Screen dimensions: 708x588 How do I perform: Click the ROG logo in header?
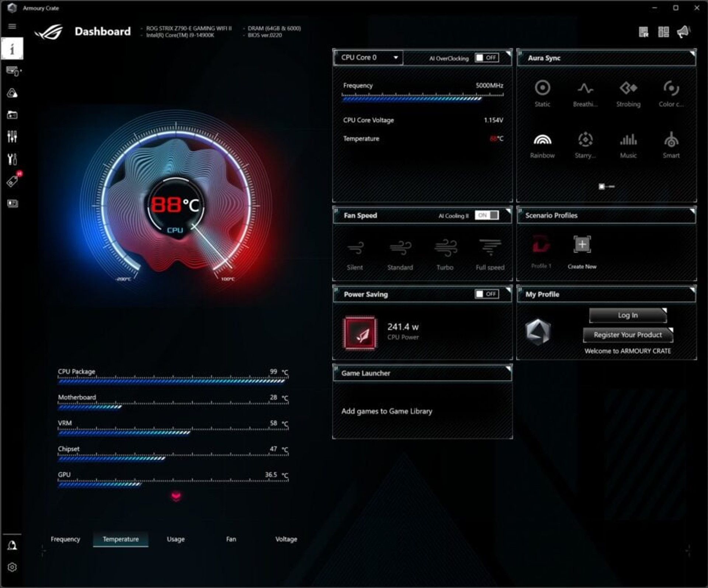[48, 32]
